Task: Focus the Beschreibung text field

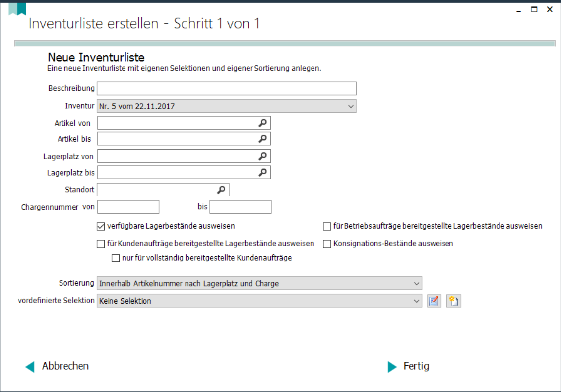Action: tap(227, 88)
